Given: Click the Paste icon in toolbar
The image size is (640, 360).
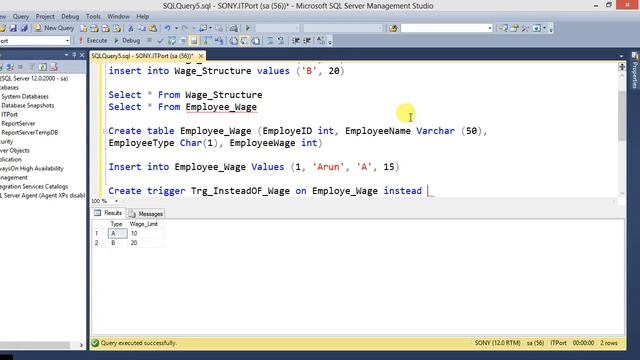Looking at the screenshot, I should click(153, 28).
